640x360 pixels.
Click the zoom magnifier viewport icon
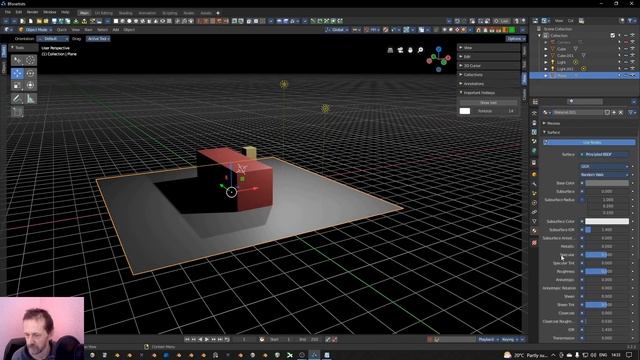click(x=420, y=50)
